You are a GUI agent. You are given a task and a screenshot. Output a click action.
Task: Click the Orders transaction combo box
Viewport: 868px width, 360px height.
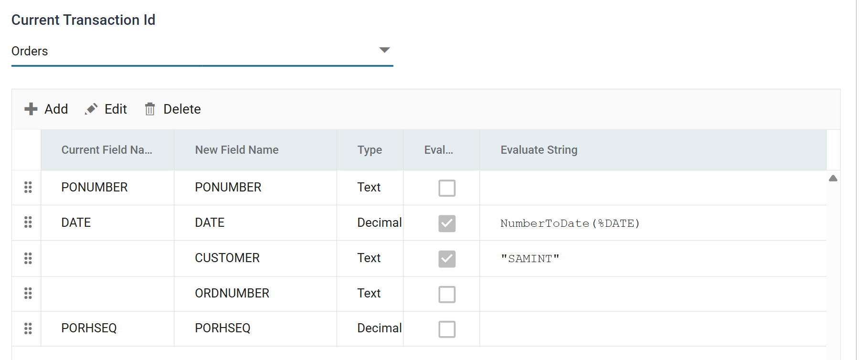click(x=202, y=52)
